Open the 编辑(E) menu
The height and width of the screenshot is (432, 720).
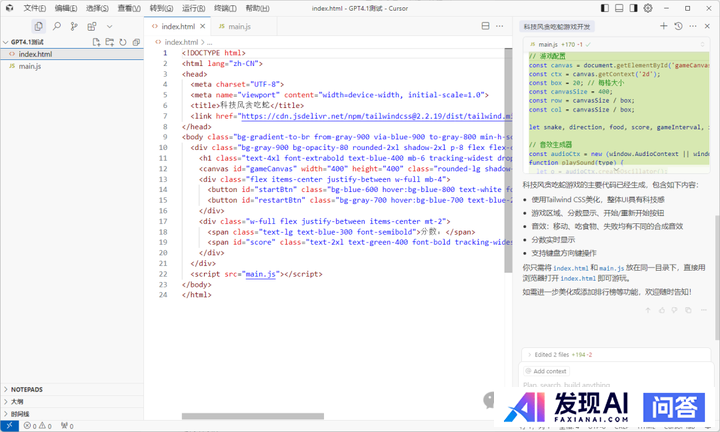(66, 8)
